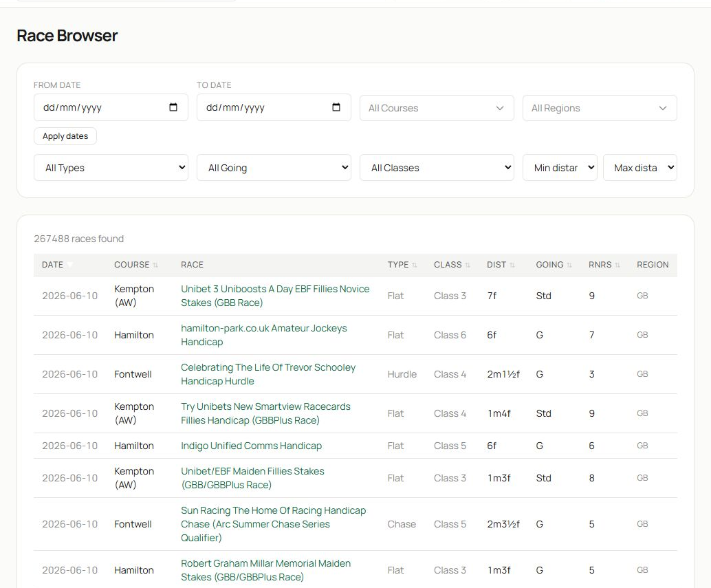Open Celebrating The Life Of Trevor Schooley race
The height and width of the screenshot is (588, 711).
pos(268,374)
